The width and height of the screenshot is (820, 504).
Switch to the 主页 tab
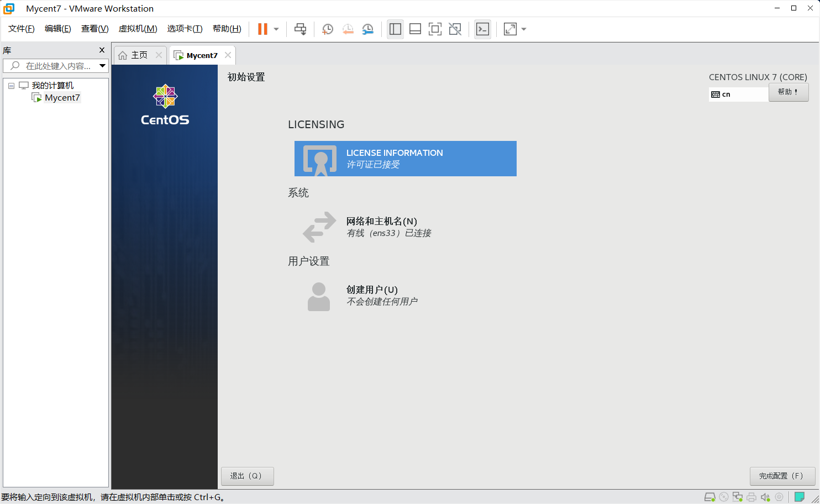pos(140,55)
